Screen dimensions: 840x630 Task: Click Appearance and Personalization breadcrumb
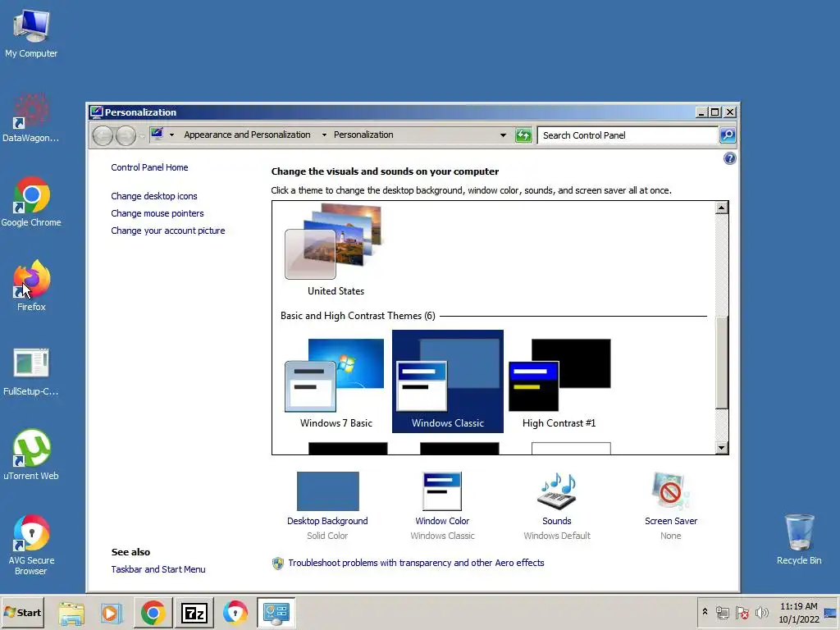coord(247,135)
